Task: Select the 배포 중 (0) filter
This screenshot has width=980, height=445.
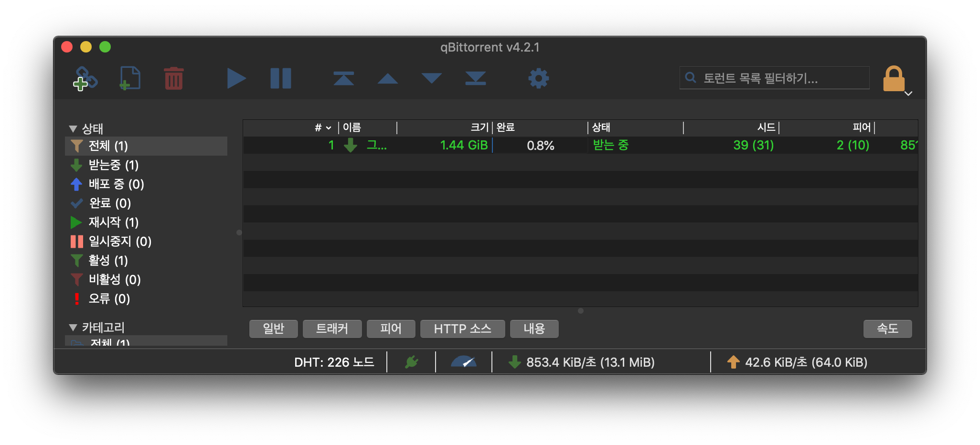Action: tap(146, 184)
